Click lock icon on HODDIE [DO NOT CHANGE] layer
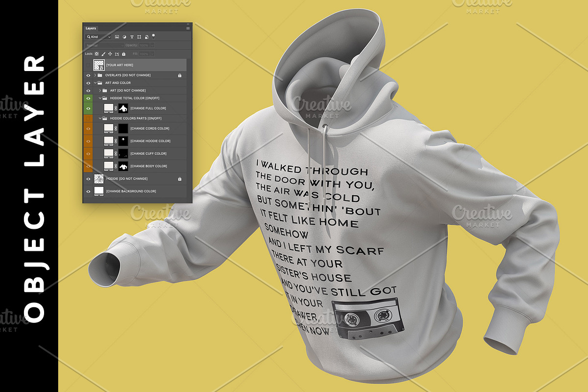The height and width of the screenshot is (392, 588). click(x=180, y=179)
